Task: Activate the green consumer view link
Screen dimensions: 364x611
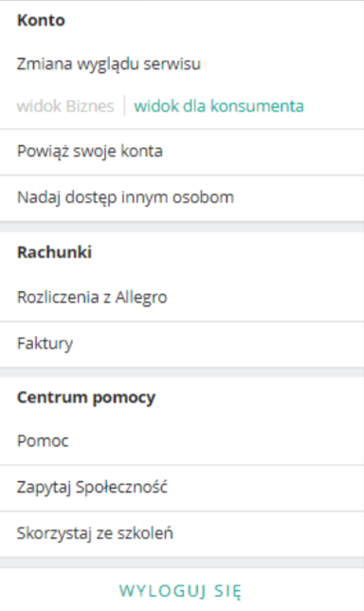Action: pyautogui.click(x=219, y=106)
